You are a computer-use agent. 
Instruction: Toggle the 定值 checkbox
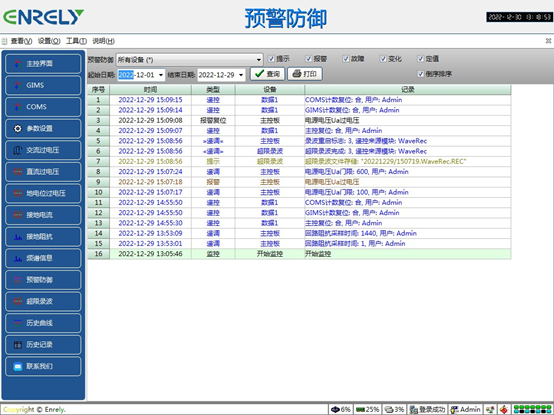pyautogui.click(x=421, y=59)
